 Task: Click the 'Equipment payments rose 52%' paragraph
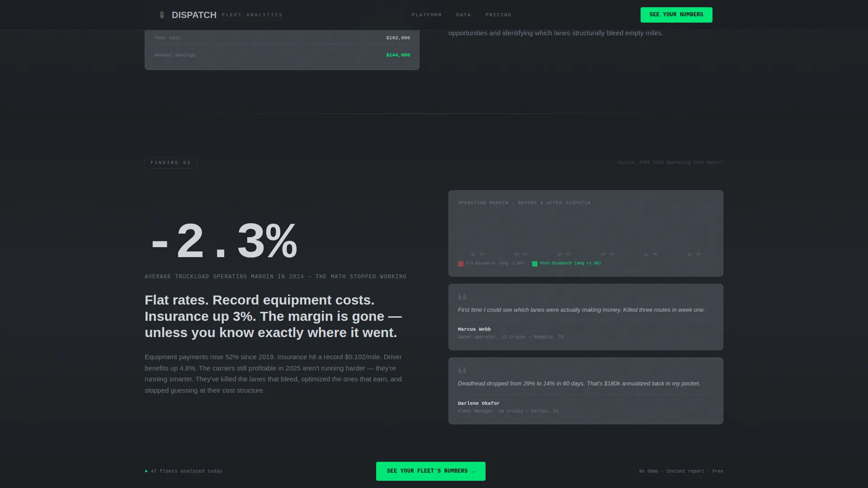point(273,374)
